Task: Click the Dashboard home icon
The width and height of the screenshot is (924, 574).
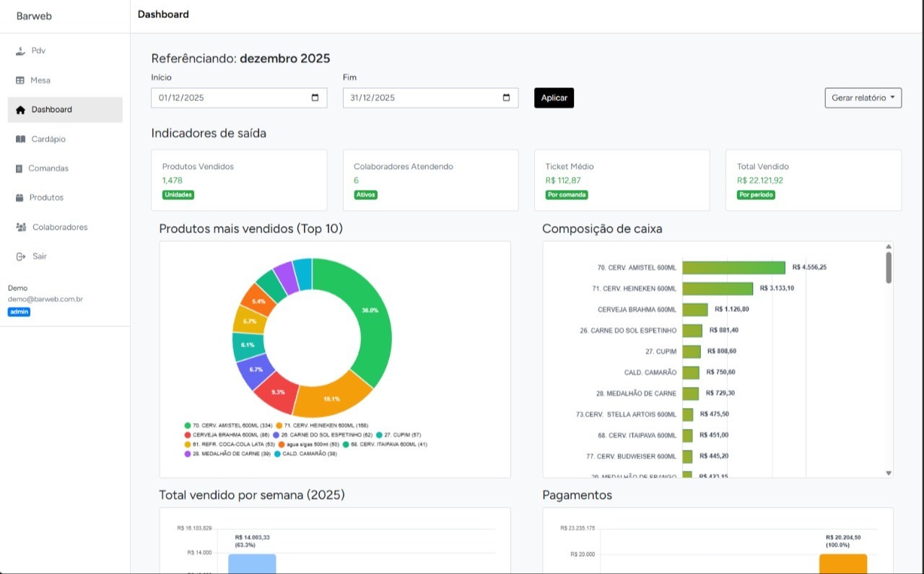Action: 20,110
